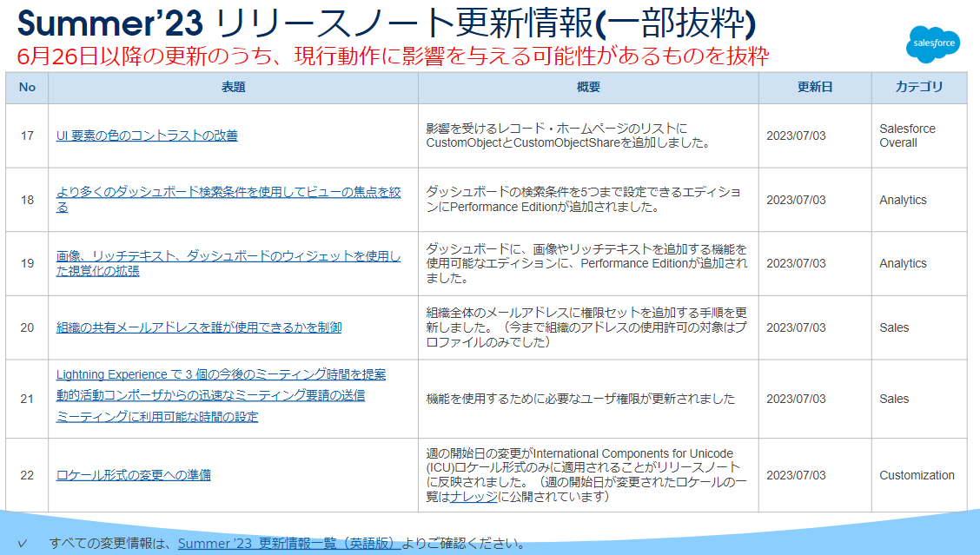Image resolution: width=980 pixels, height=555 pixels.
Task: Select the row number cell '17'
Action: [27, 135]
